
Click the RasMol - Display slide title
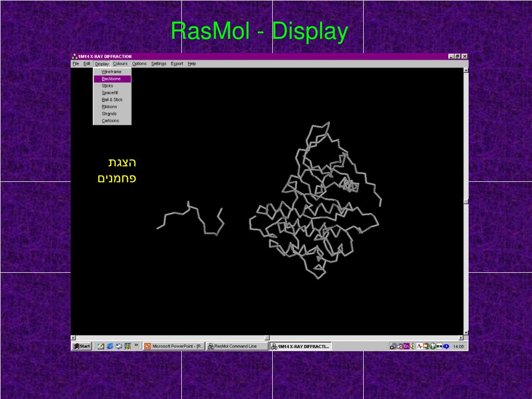(x=259, y=31)
